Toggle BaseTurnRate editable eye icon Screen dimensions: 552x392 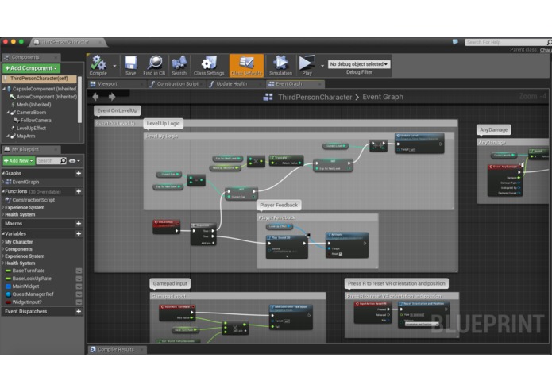point(79,271)
